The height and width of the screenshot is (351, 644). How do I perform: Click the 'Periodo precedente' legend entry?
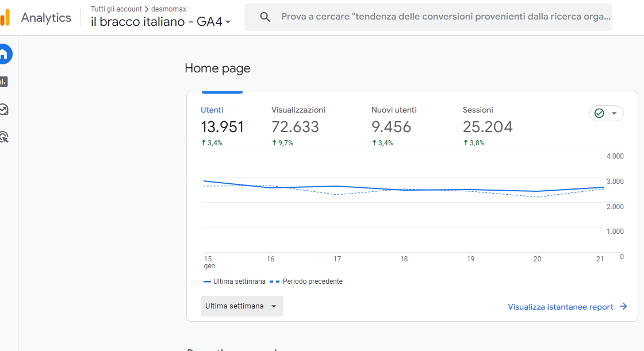coord(312,281)
